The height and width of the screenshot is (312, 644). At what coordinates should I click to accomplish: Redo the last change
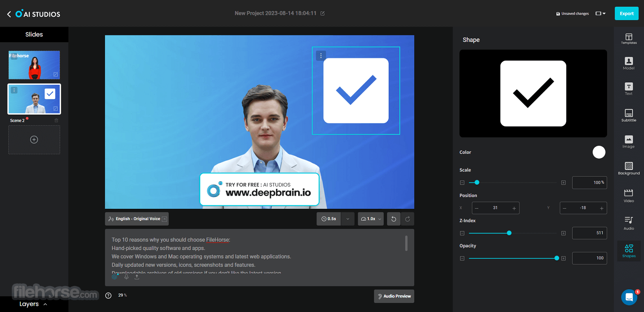(x=408, y=219)
